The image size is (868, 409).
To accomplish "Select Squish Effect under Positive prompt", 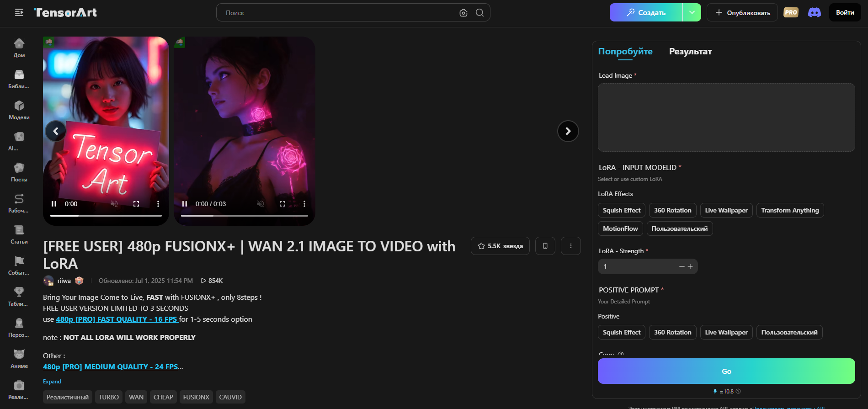I will (x=622, y=332).
